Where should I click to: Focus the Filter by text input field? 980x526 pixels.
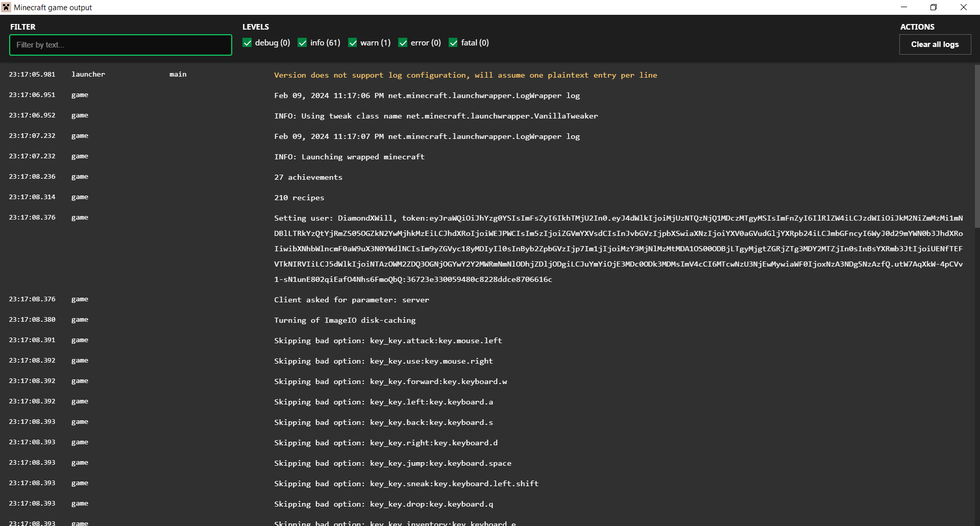pos(120,45)
